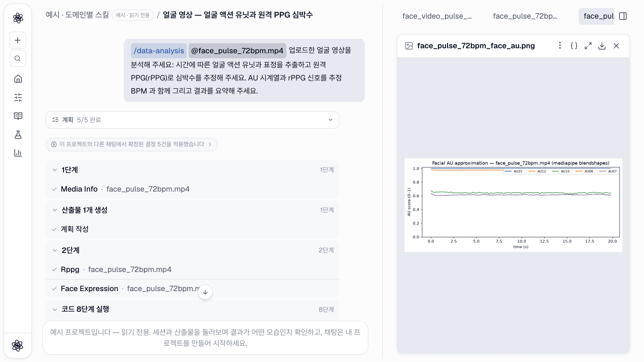This screenshot has height=362, width=644.
Task: Click the @face_pulse_72bpm.mp4 file mention
Action: [x=237, y=51]
